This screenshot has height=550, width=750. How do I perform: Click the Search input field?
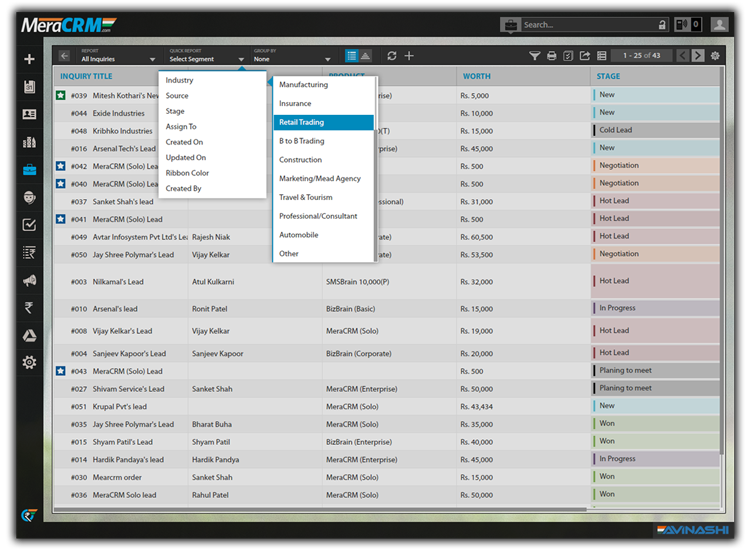click(x=588, y=25)
